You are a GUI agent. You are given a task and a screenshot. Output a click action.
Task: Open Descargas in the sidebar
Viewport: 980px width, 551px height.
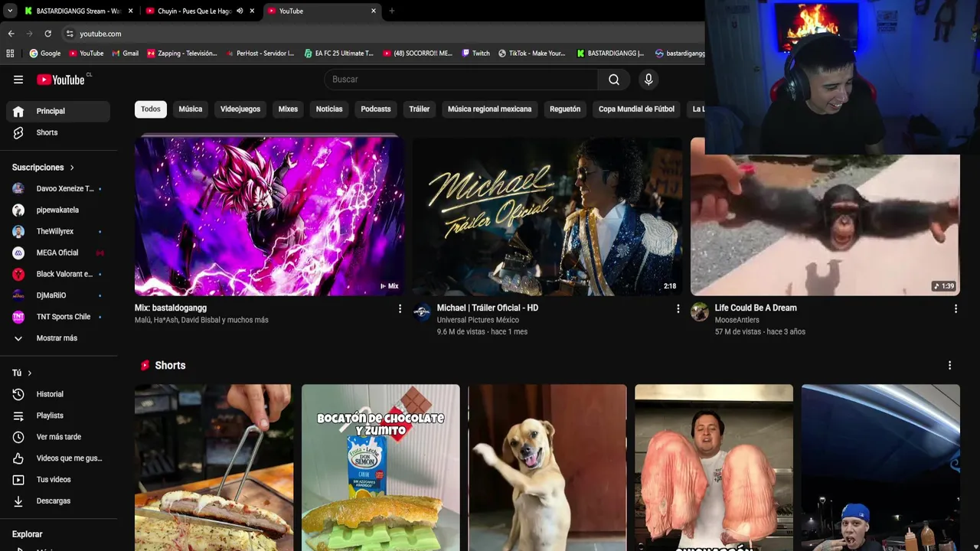tap(58, 501)
